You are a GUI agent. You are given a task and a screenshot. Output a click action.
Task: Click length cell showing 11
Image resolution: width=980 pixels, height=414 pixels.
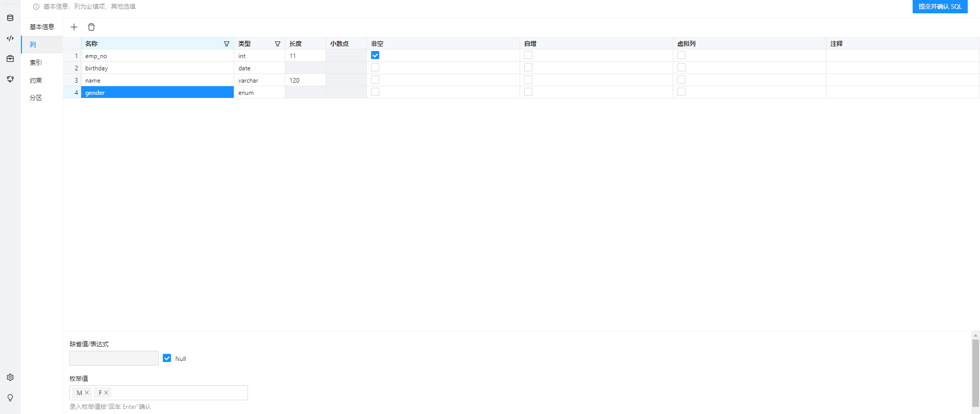pos(305,56)
